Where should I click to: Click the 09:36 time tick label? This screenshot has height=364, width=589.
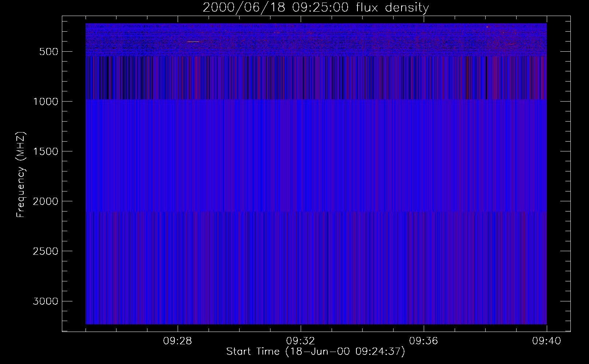click(x=424, y=341)
